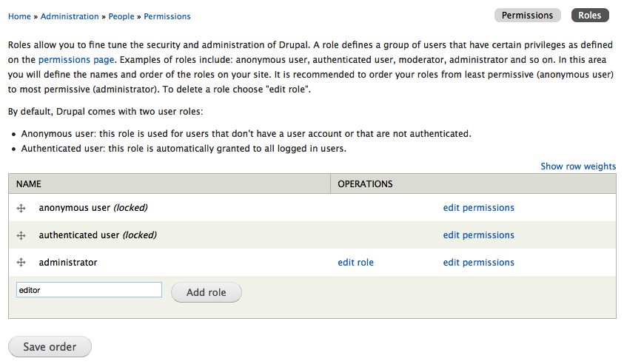Screen dimensions: 624x364
Task: Edit permissions for anonymous user
Action: pos(478,208)
